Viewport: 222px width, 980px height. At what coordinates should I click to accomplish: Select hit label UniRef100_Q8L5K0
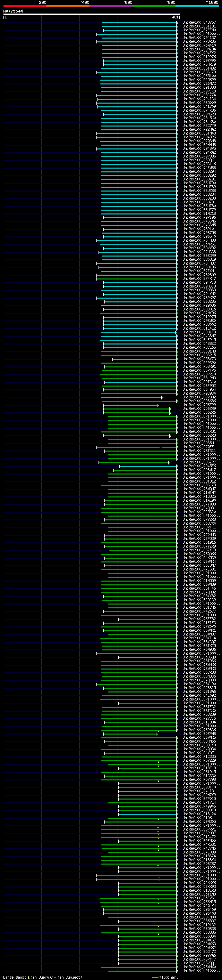click(x=199, y=118)
